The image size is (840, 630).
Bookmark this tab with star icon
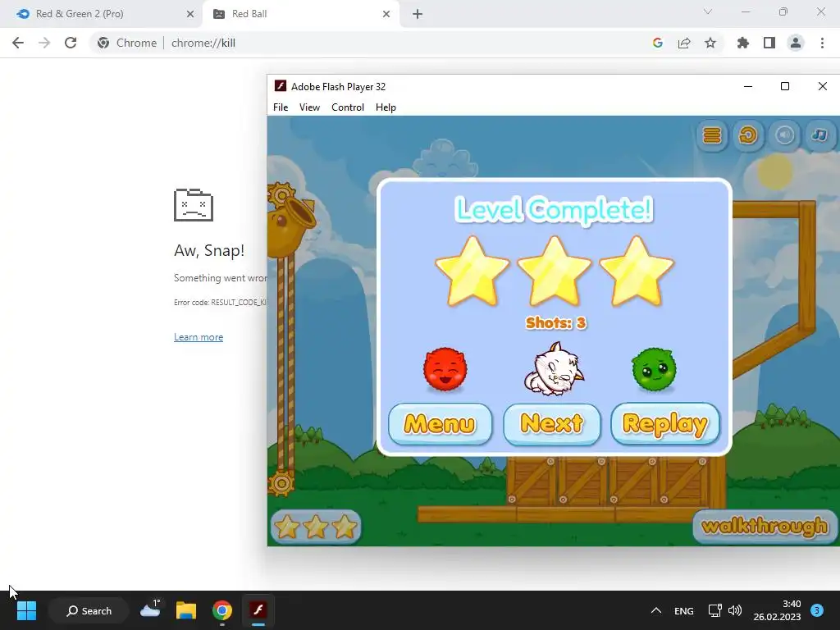click(710, 43)
